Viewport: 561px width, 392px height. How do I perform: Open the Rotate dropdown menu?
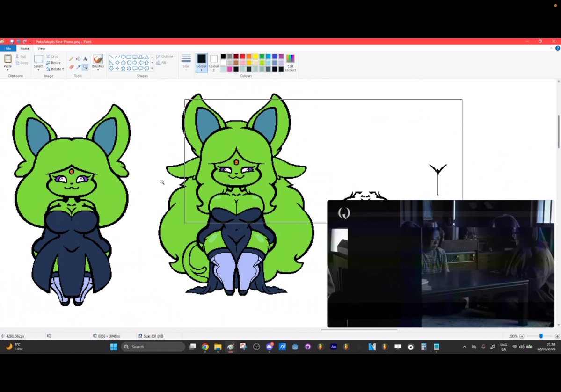tap(55, 69)
